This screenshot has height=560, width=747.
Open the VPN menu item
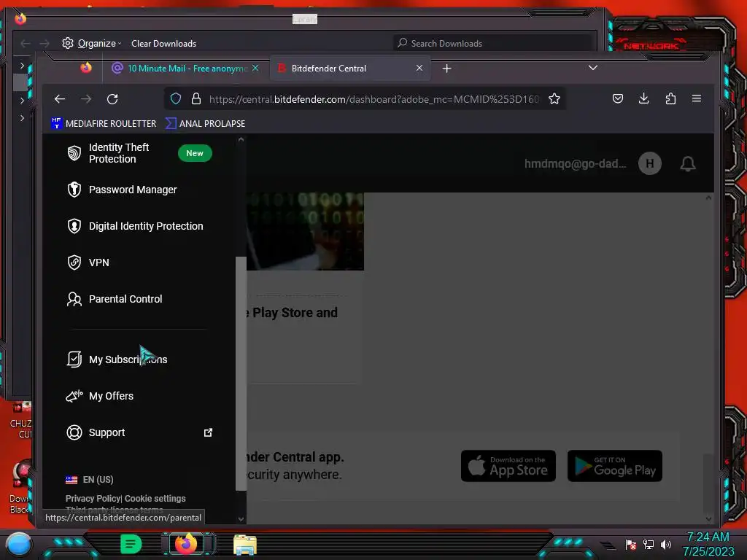coord(98,262)
